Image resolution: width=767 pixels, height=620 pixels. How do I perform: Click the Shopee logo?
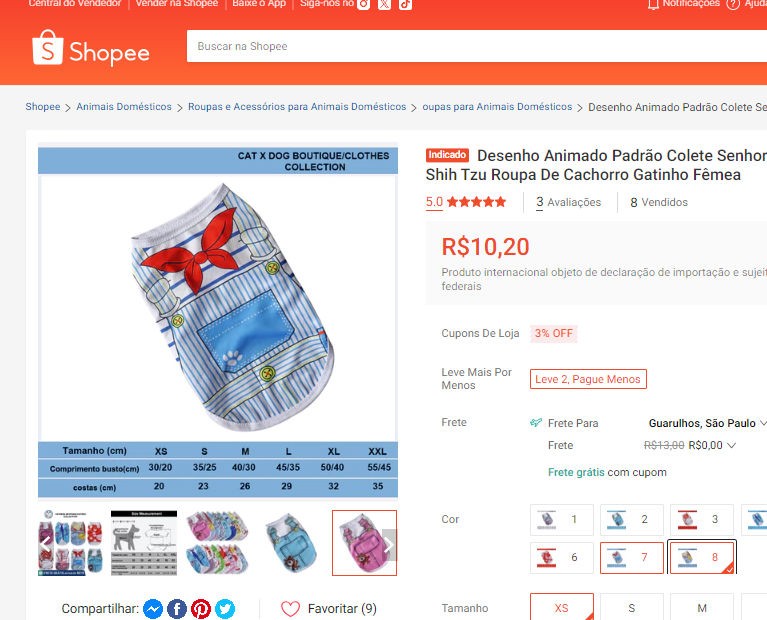91,47
